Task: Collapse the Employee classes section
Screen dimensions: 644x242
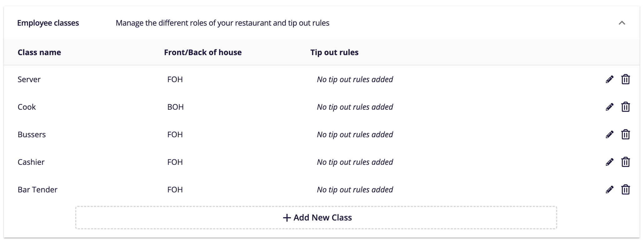Action: click(622, 23)
